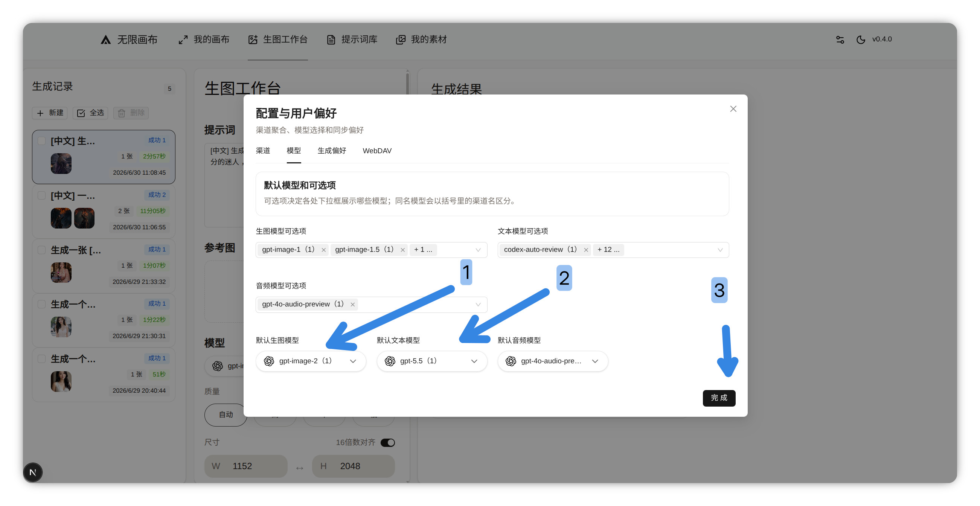Open second thumbnail of 11:06:55 record
This screenshot has height=506, width=980.
coord(84,218)
